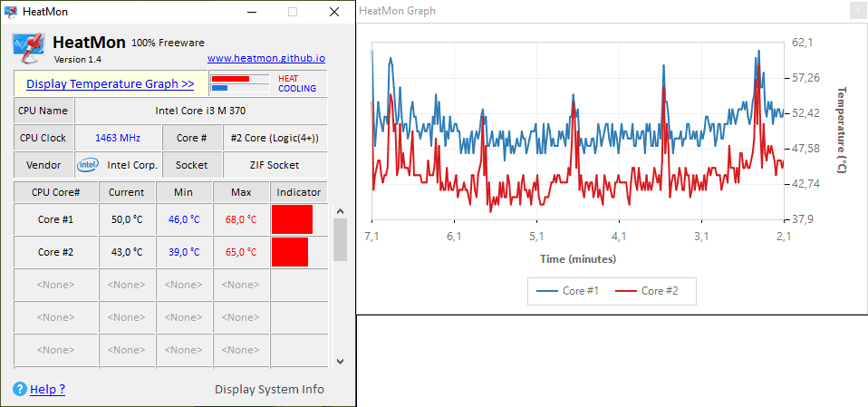This screenshot has height=407, width=868.
Task: Click the Temperature (°C) axis title
Action: click(842, 131)
